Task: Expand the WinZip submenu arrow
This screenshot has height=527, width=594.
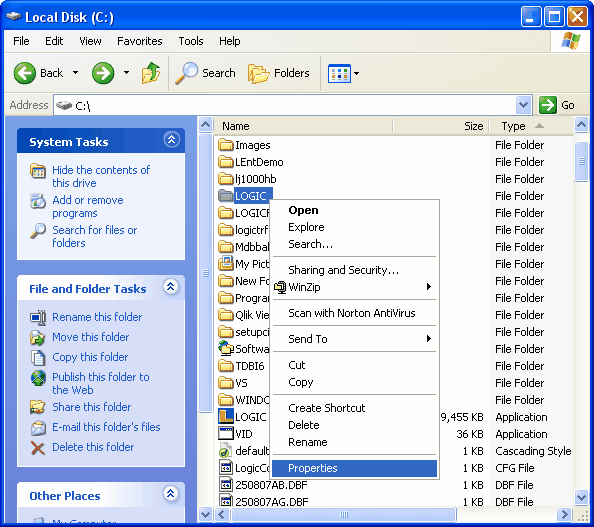Action: click(x=428, y=287)
